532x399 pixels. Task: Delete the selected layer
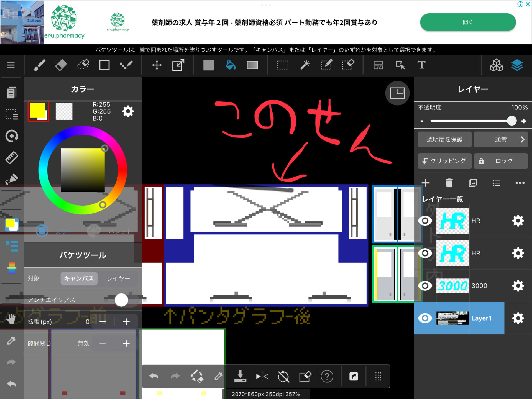(x=449, y=183)
